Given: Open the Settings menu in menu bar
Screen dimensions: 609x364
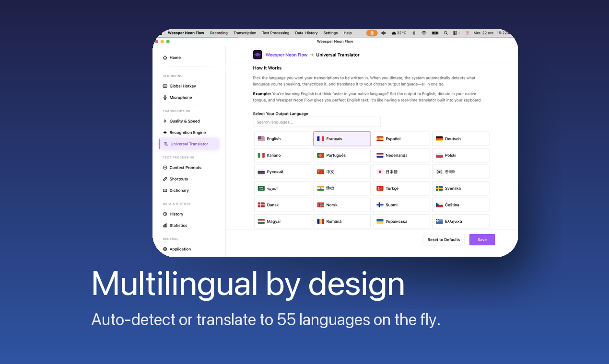Looking at the screenshot, I should pyautogui.click(x=330, y=33).
